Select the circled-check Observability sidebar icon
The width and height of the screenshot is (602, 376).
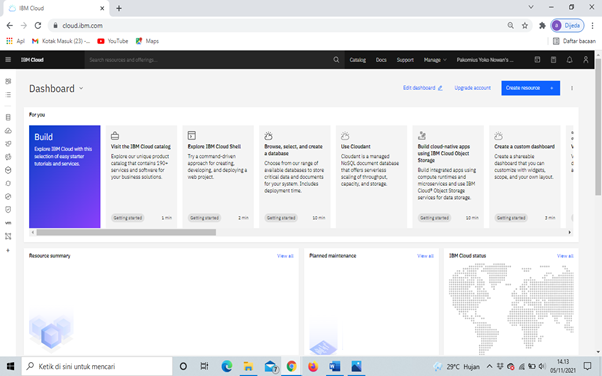[8, 196]
